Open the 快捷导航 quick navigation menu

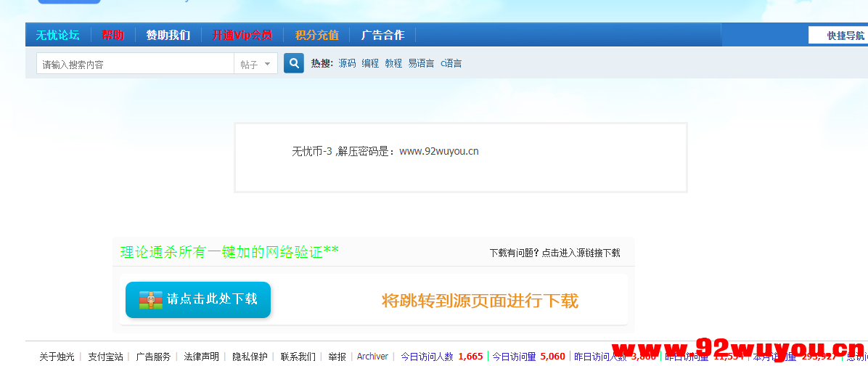pos(838,36)
